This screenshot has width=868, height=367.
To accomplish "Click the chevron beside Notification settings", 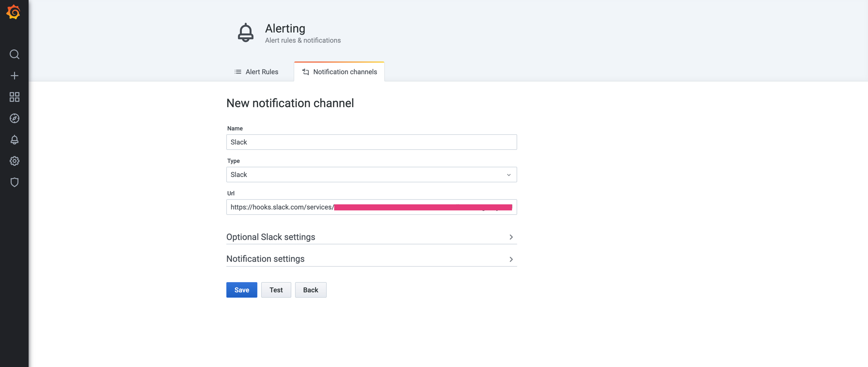I will tap(511, 259).
